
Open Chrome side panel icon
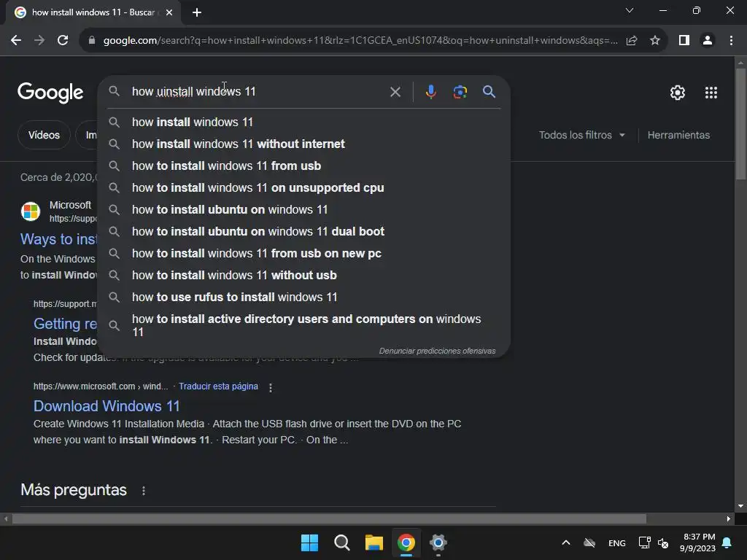tap(684, 41)
